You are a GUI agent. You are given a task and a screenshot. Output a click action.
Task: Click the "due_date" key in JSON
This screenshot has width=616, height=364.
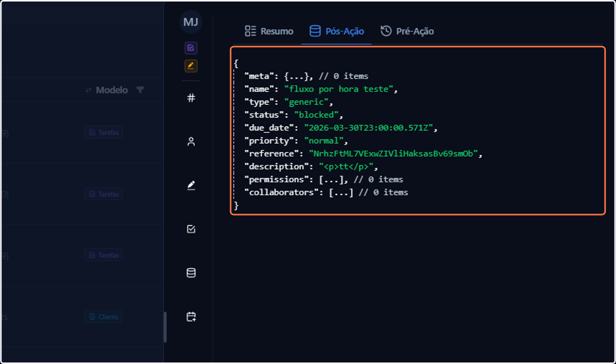[x=269, y=127]
